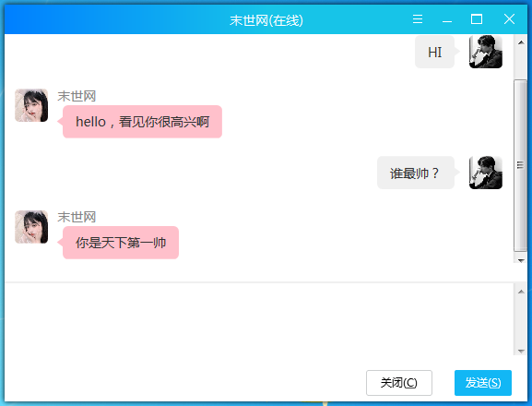Click chat history scroll down arrow

click(x=521, y=260)
